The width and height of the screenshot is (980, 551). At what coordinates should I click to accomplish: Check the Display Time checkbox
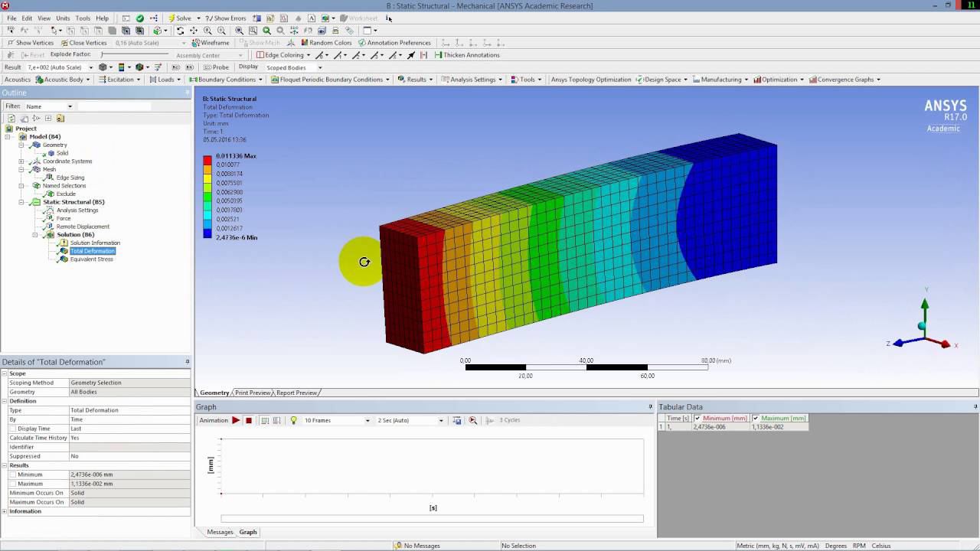[x=13, y=429]
